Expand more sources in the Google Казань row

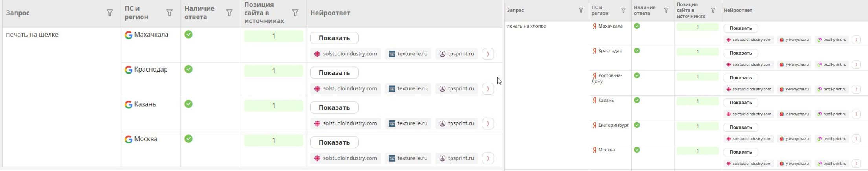(x=488, y=123)
